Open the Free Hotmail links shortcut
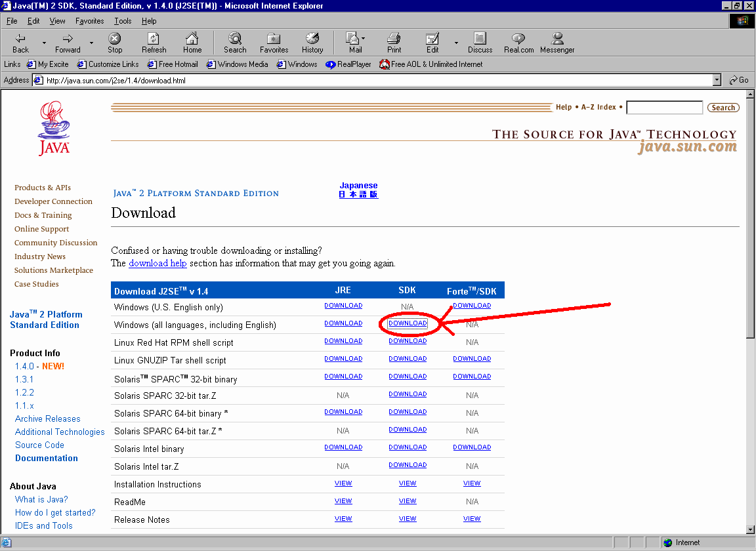The image size is (756, 551). [173, 64]
